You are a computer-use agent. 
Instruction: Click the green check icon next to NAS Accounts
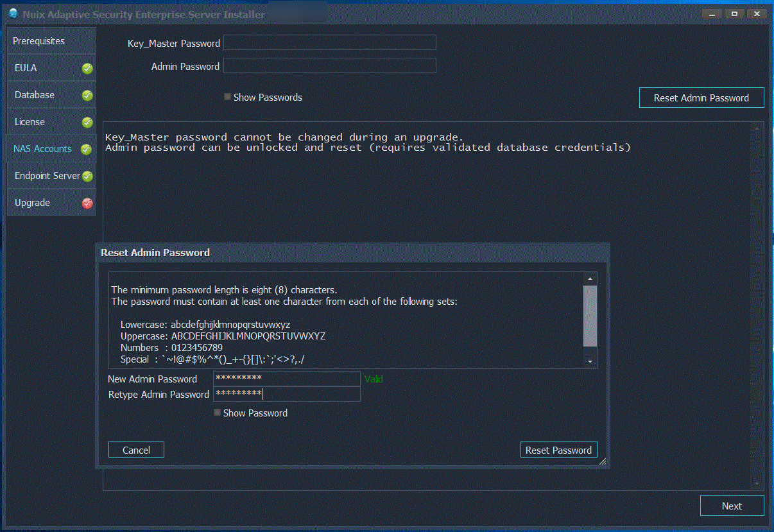tap(87, 150)
